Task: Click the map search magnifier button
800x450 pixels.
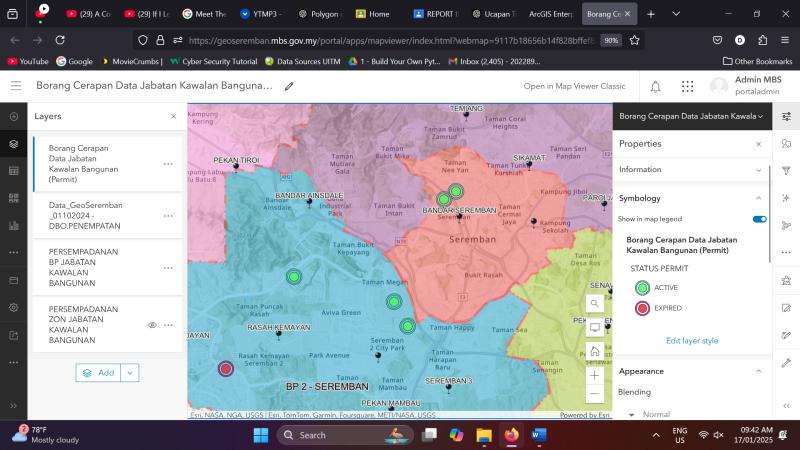Action: pos(595,302)
